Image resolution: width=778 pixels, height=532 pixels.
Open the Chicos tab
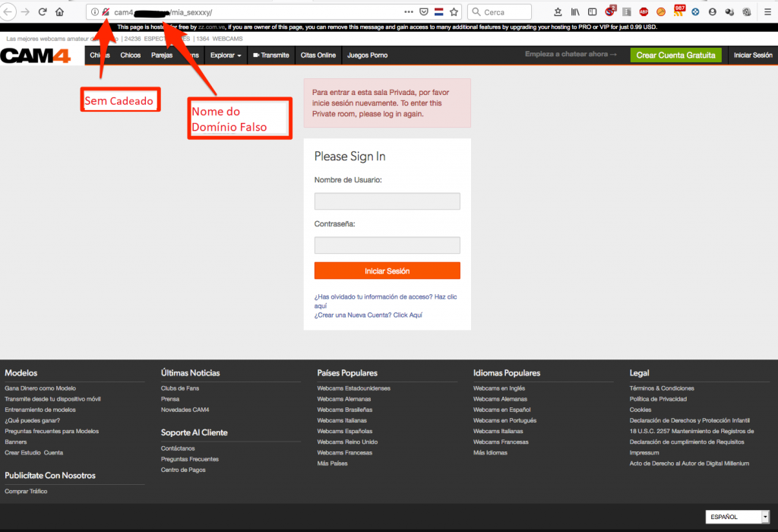click(x=130, y=55)
